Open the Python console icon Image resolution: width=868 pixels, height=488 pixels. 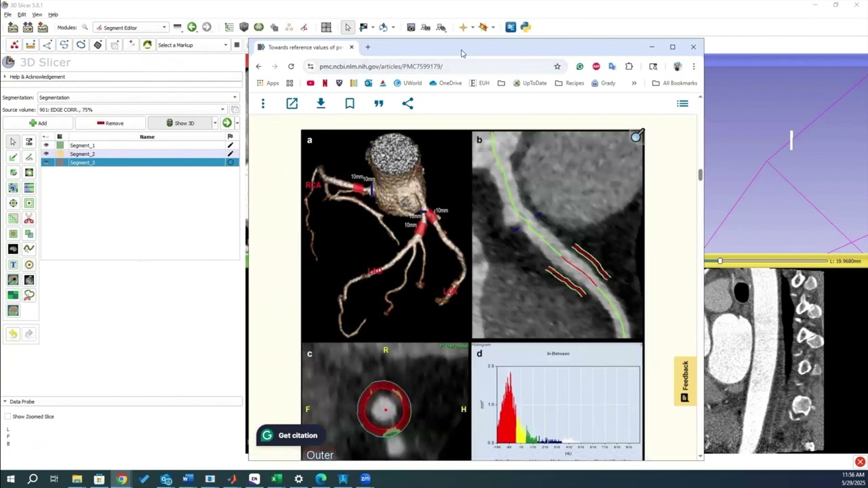coord(526,27)
